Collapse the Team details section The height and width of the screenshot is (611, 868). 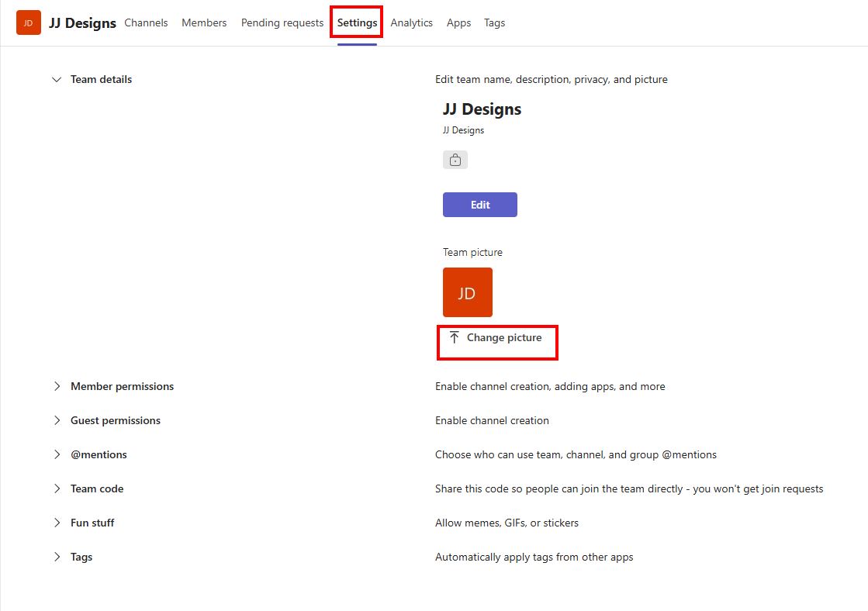click(x=57, y=79)
